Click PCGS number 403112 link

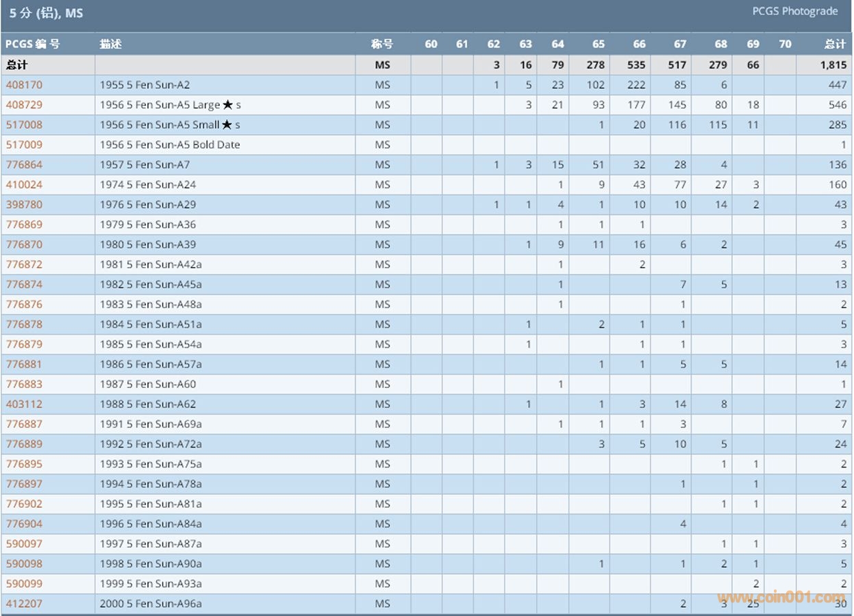[x=24, y=404]
